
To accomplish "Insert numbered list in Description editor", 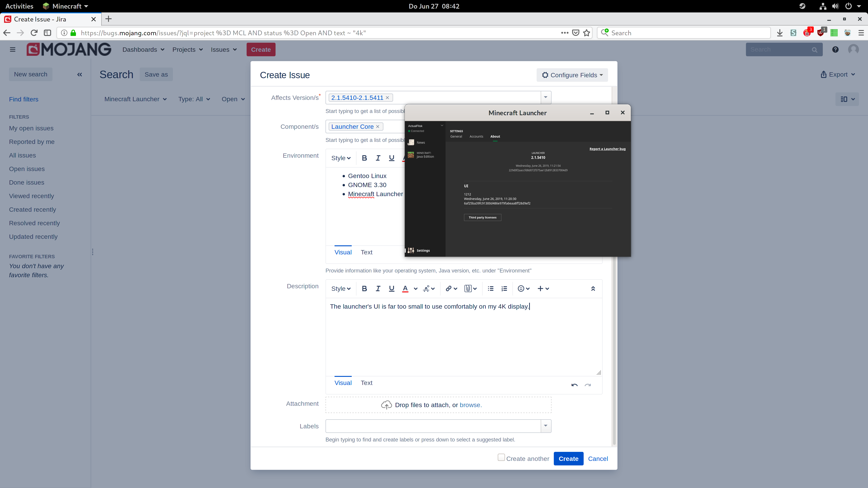I will [504, 289].
